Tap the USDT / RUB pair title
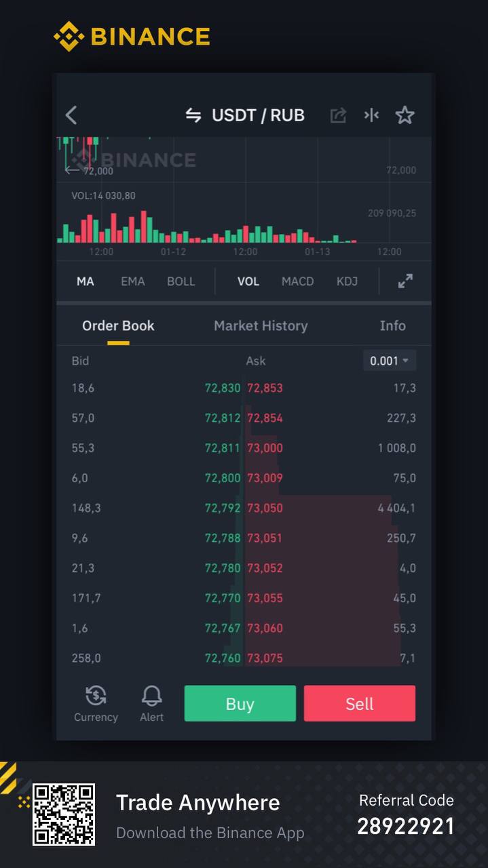 point(258,115)
